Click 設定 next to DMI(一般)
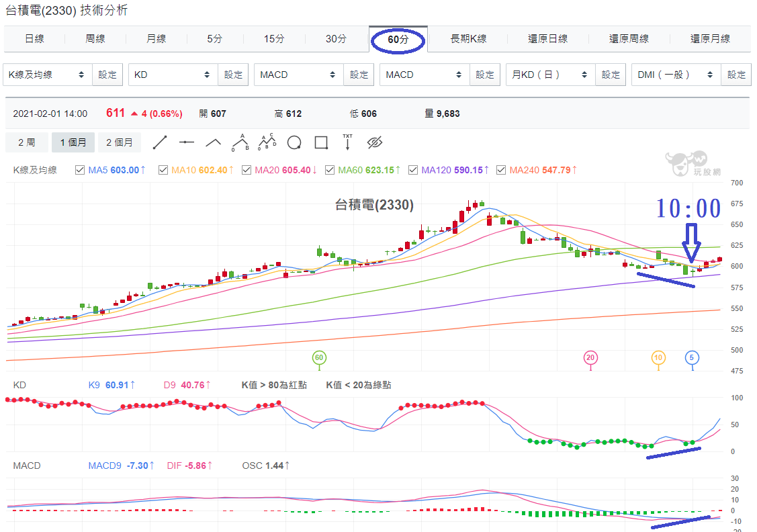757x532 pixels. 736,75
